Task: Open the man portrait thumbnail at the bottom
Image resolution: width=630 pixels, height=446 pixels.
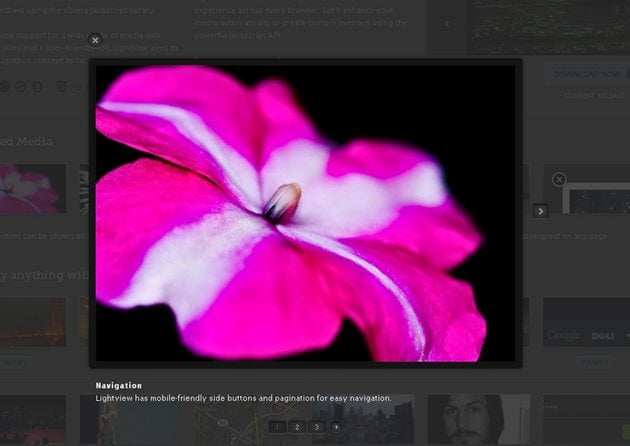Action: click(478, 420)
